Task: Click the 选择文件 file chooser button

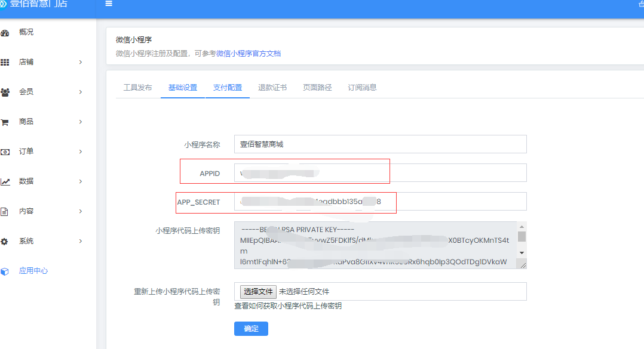Action: [x=258, y=292]
